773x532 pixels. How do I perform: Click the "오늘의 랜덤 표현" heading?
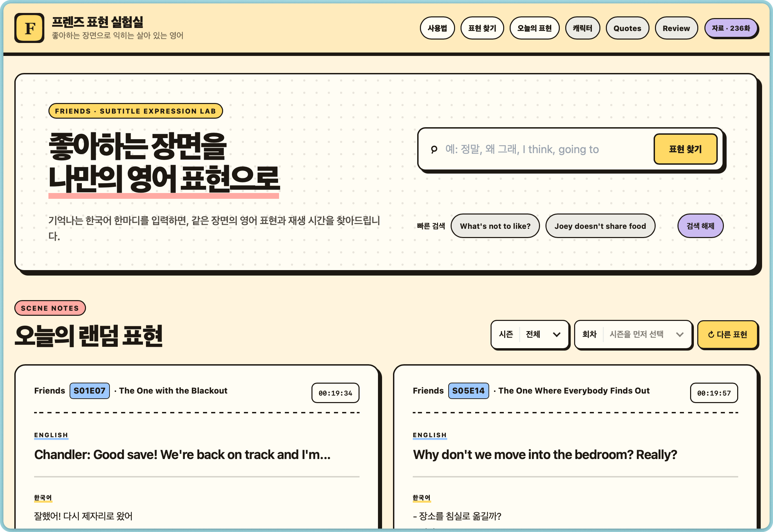click(89, 336)
